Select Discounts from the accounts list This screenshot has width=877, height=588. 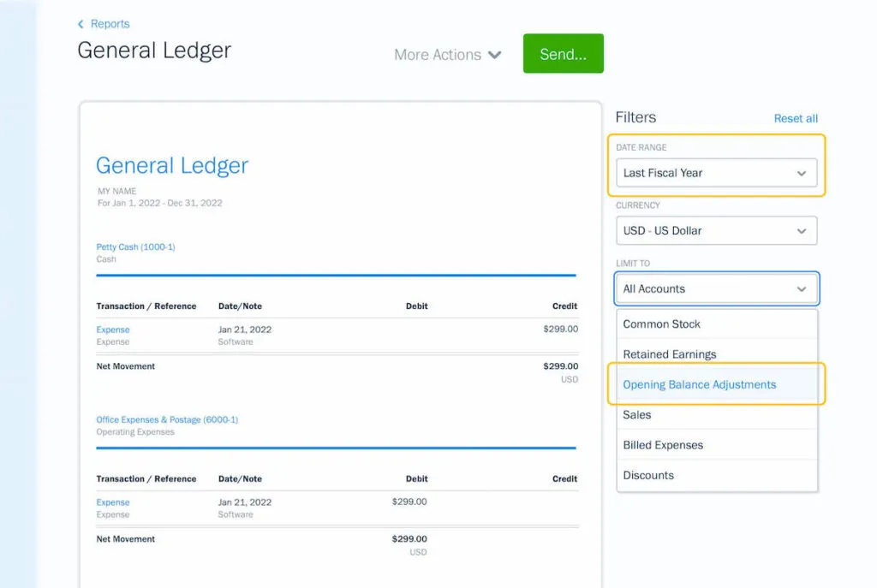tap(648, 475)
